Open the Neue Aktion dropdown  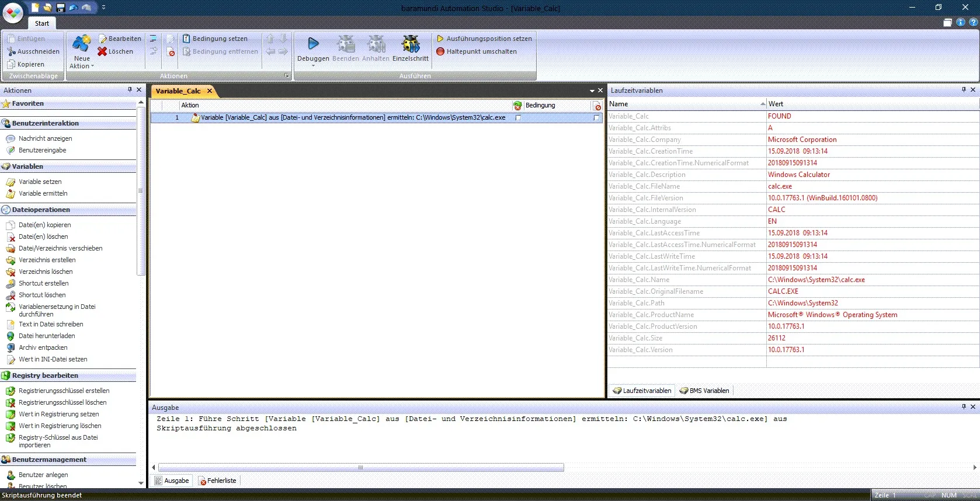pos(81,62)
